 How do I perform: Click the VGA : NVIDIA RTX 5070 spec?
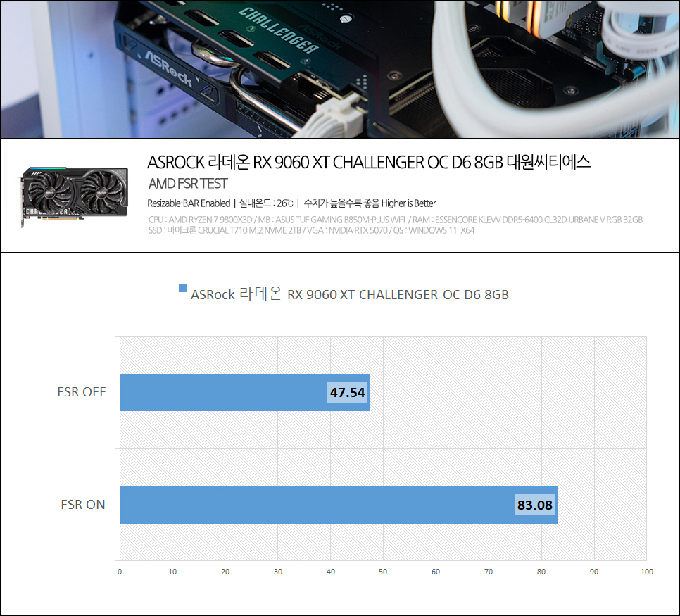tap(347, 230)
